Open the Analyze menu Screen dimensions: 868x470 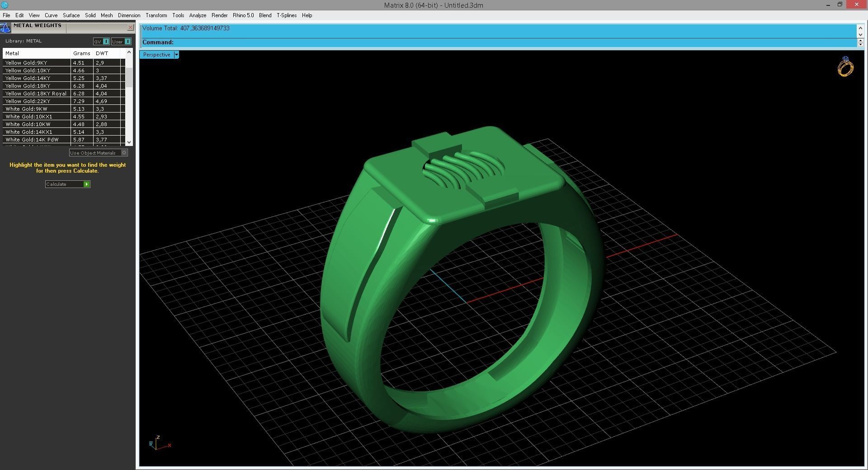198,15
